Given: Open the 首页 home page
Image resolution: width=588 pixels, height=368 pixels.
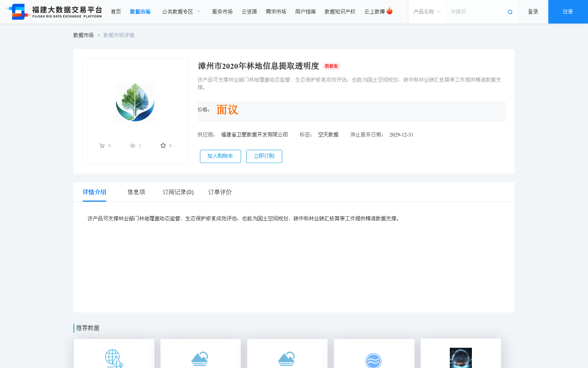Looking at the screenshot, I should (x=116, y=12).
